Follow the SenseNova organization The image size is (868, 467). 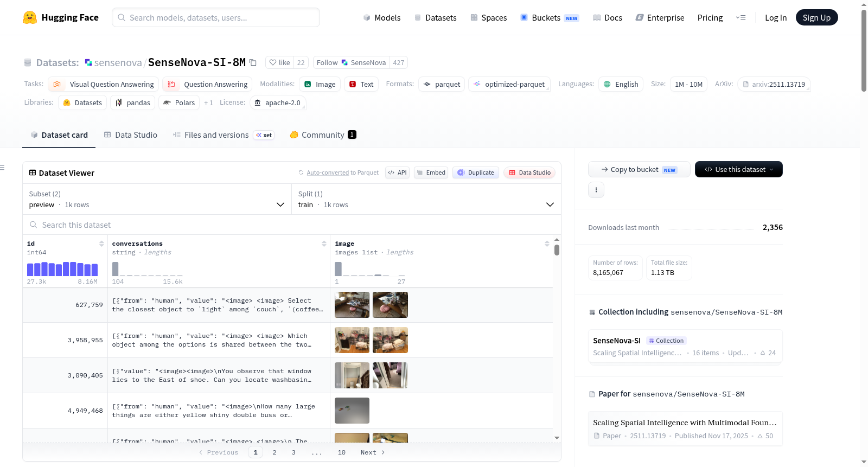pyautogui.click(x=352, y=62)
